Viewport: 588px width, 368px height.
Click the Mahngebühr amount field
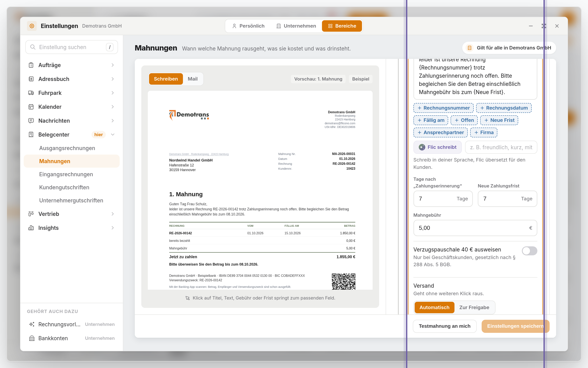[475, 228]
